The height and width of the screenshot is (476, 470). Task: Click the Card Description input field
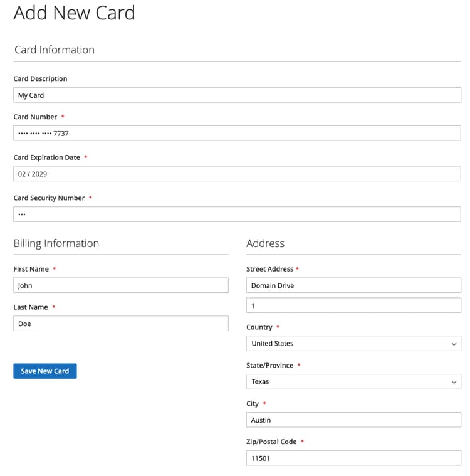237,95
